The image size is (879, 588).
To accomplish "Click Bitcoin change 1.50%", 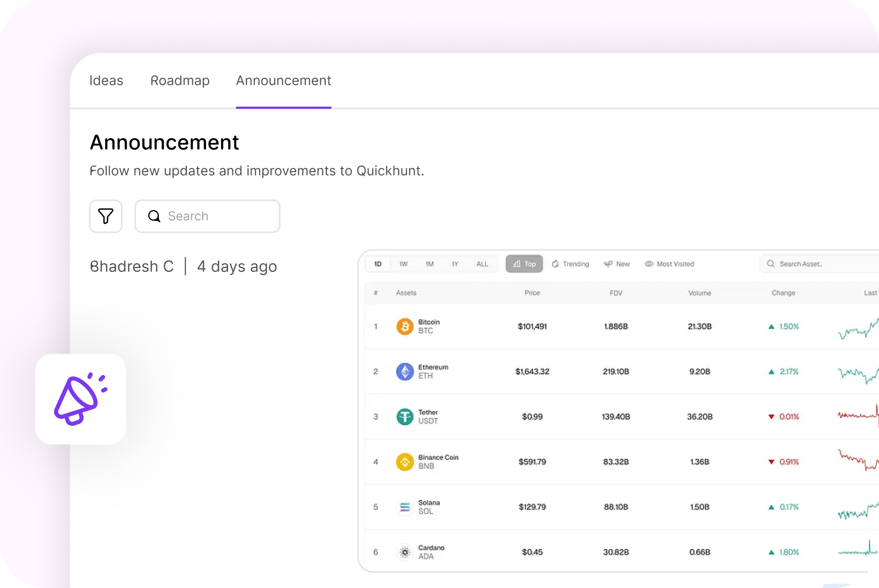I will (784, 327).
